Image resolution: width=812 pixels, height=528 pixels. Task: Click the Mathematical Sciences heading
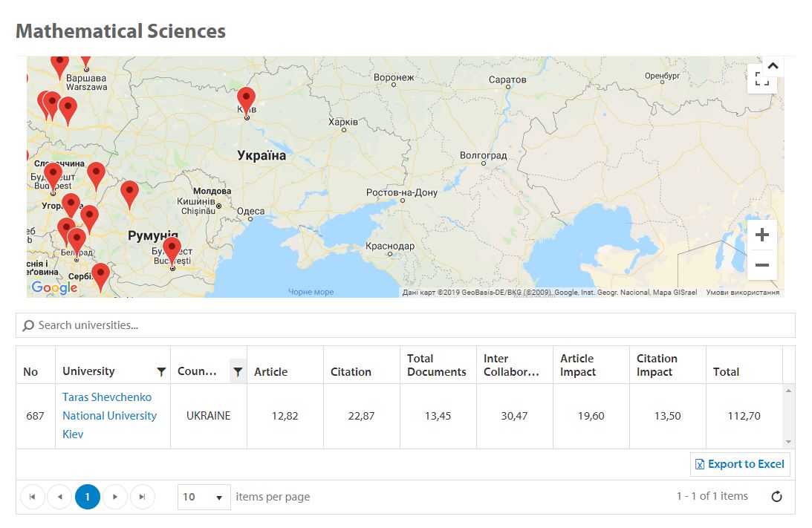click(120, 31)
